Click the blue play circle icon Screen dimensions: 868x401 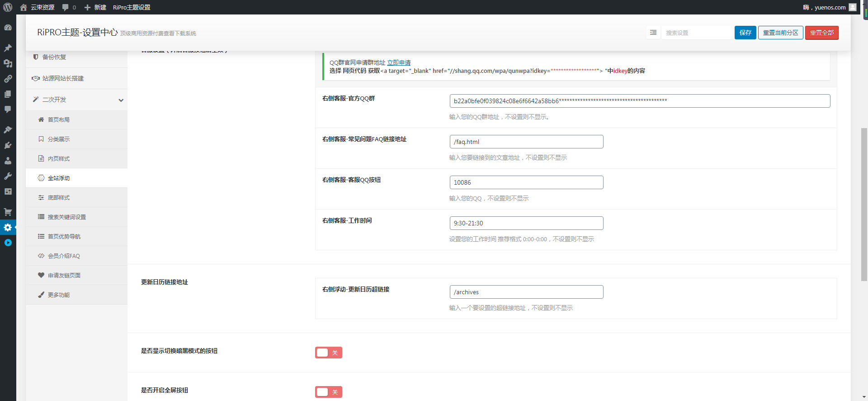tap(8, 243)
